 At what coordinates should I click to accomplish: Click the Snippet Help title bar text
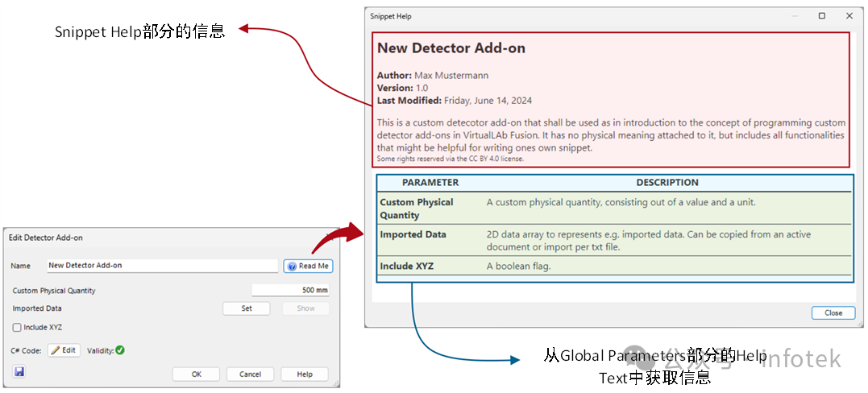pyautogui.click(x=391, y=17)
